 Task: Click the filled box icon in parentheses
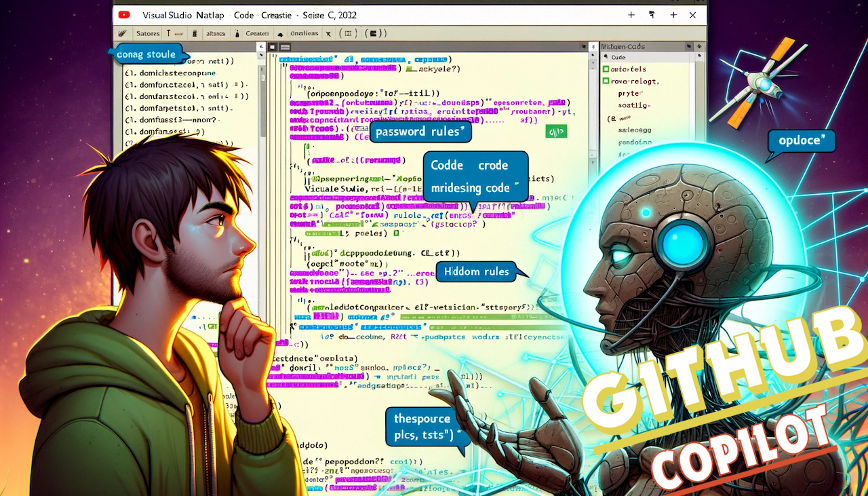(373, 33)
